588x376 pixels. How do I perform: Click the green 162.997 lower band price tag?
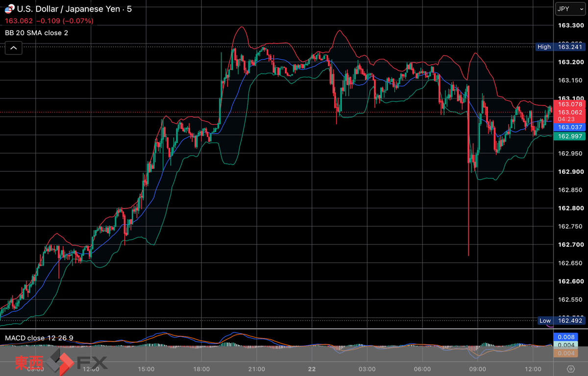coord(569,136)
